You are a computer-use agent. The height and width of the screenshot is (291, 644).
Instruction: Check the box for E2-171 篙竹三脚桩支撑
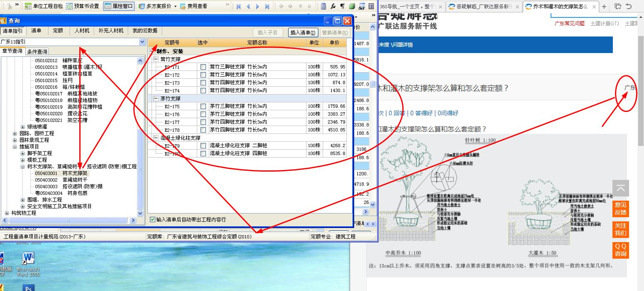(203, 67)
